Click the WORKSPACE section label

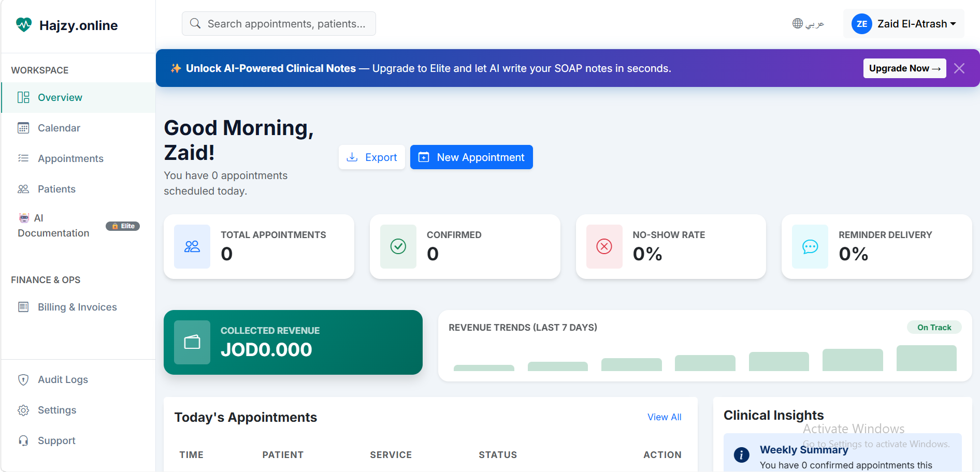(x=40, y=70)
